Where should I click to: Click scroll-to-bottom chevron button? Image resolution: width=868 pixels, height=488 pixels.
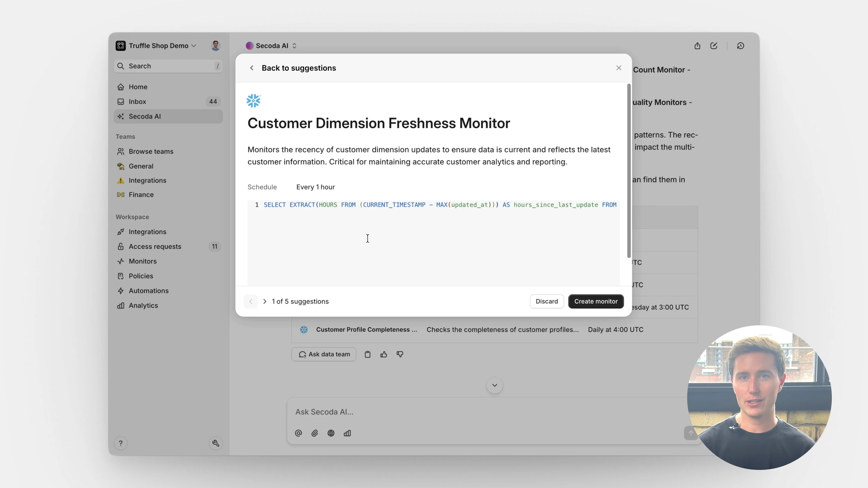tap(495, 385)
